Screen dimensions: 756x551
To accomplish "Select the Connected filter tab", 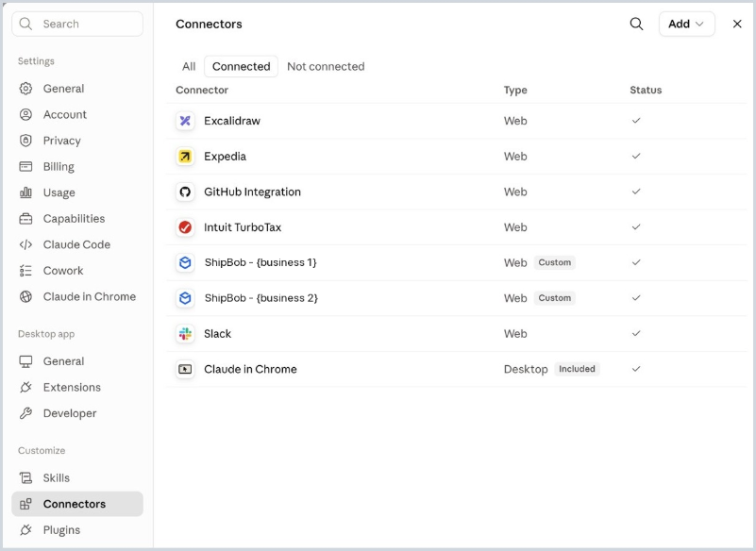I will click(x=241, y=67).
